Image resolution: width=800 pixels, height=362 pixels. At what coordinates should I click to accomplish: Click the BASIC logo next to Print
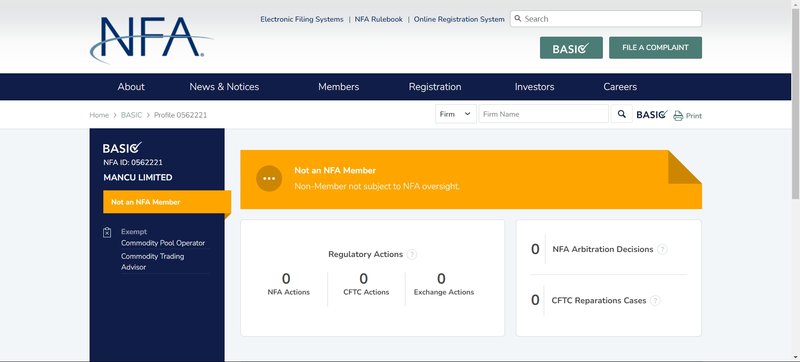pyautogui.click(x=652, y=115)
